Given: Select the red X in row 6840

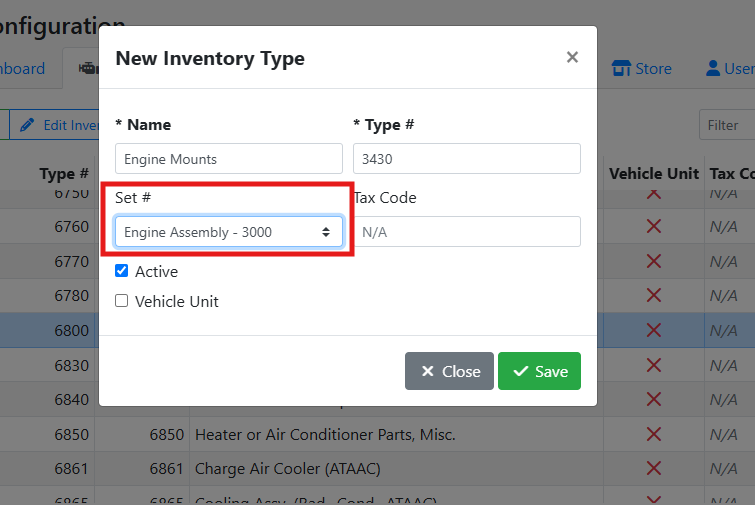Looking at the screenshot, I should pos(653,399).
